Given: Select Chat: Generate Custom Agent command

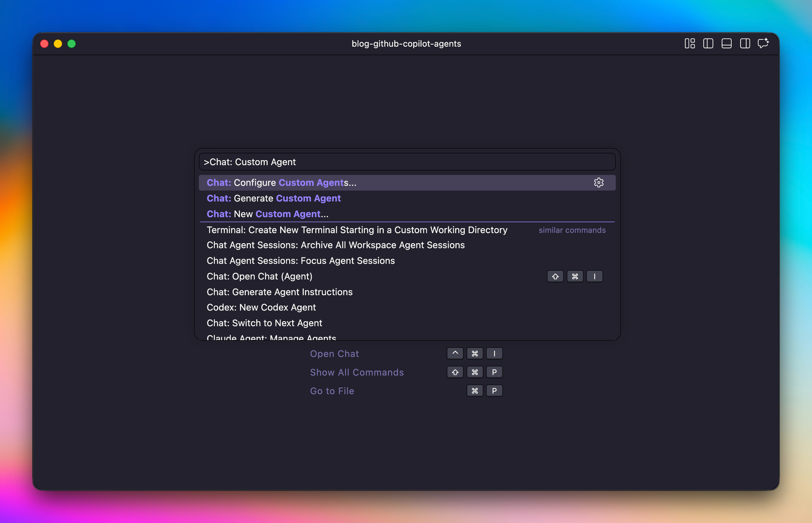Looking at the screenshot, I should coord(274,199).
